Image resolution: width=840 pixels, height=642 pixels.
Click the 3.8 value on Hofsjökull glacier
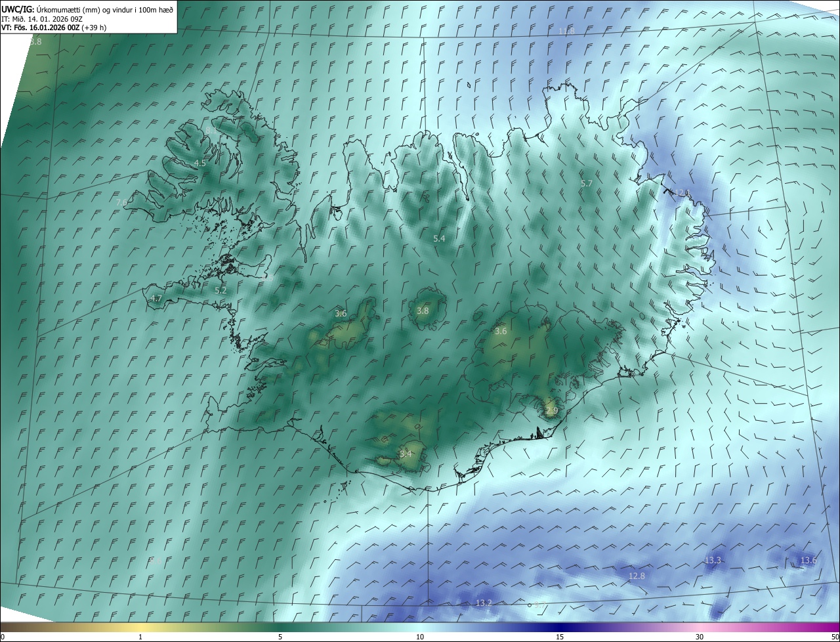click(423, 311)
